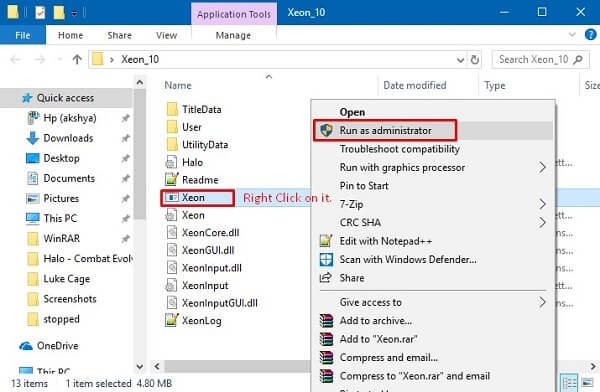This screenshot has height=392, width=600.
Task: Click the Run as administrator shield icon
Action: point(326,131)
